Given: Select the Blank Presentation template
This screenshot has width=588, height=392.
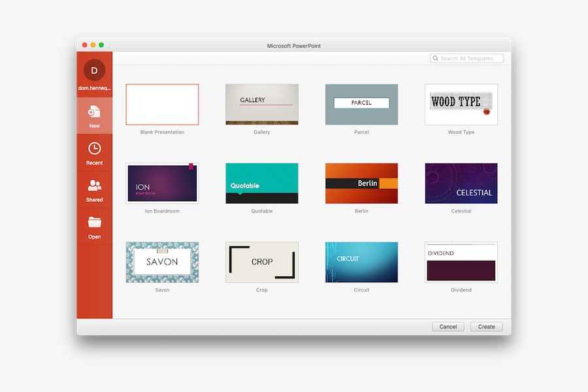Looking at the screenshot, I should click(162, 105).
